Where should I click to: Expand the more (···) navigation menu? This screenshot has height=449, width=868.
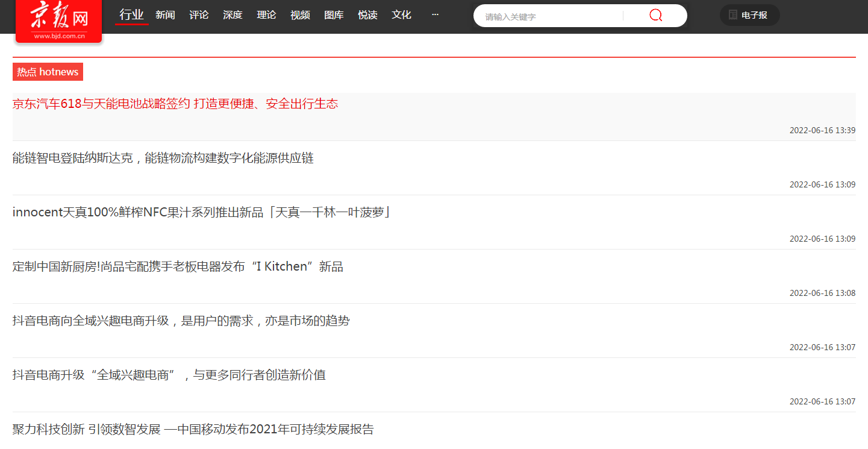435,14
